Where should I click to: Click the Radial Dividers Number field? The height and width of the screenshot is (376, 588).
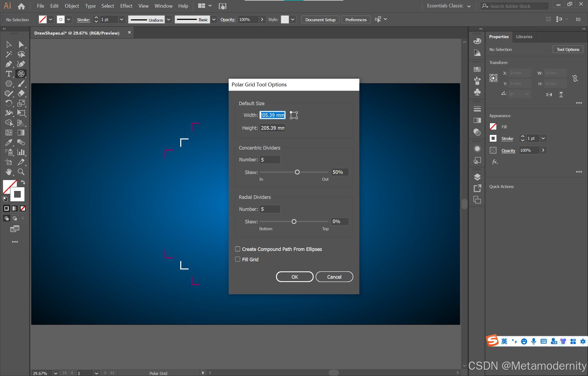coord(270,209)
